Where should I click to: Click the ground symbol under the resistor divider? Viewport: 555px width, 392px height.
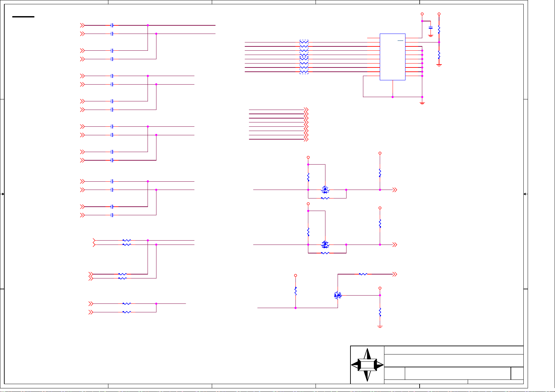coord(439,65)
